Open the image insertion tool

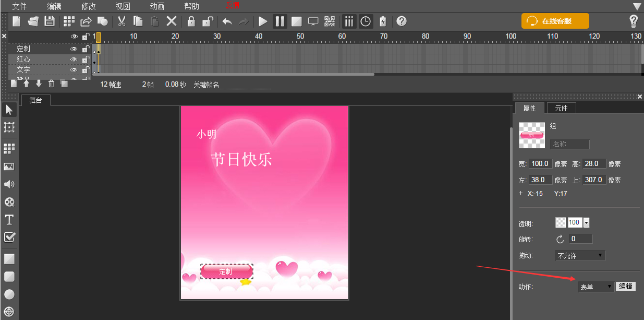(x=9, y=166)
